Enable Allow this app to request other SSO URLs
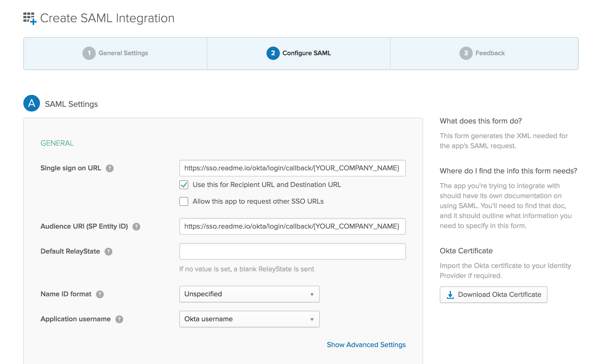Screen dimensions: 603x364 (184, 201)
